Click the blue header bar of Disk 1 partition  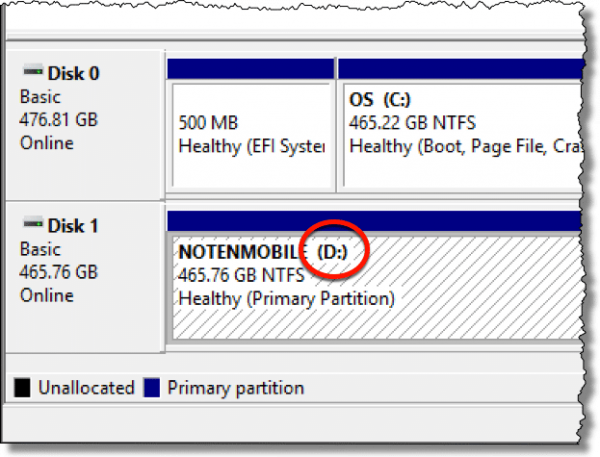376,221
